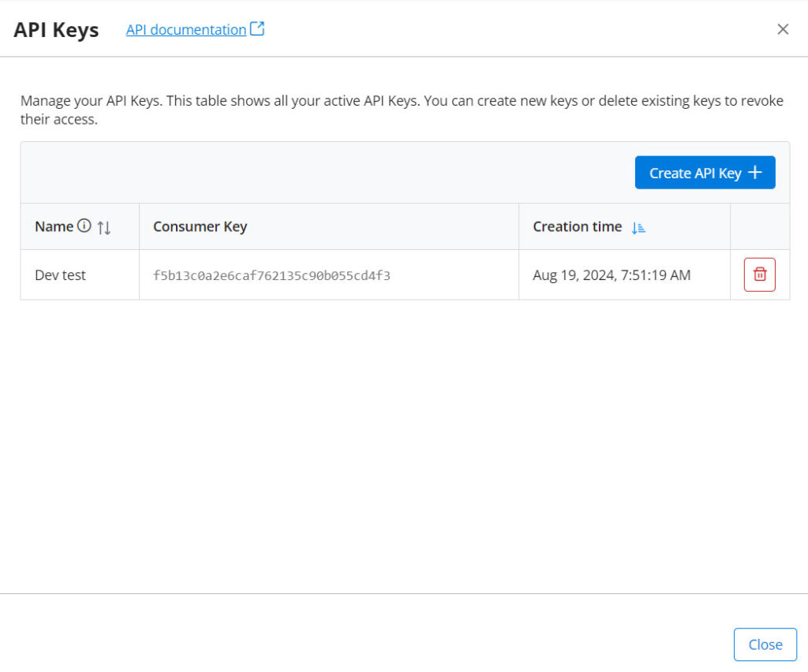Sort the table by the Creation time header
808x672 pixels.
coord(577,226)
